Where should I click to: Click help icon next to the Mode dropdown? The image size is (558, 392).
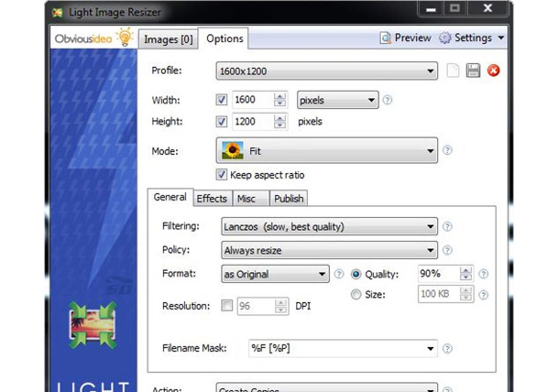447,150
